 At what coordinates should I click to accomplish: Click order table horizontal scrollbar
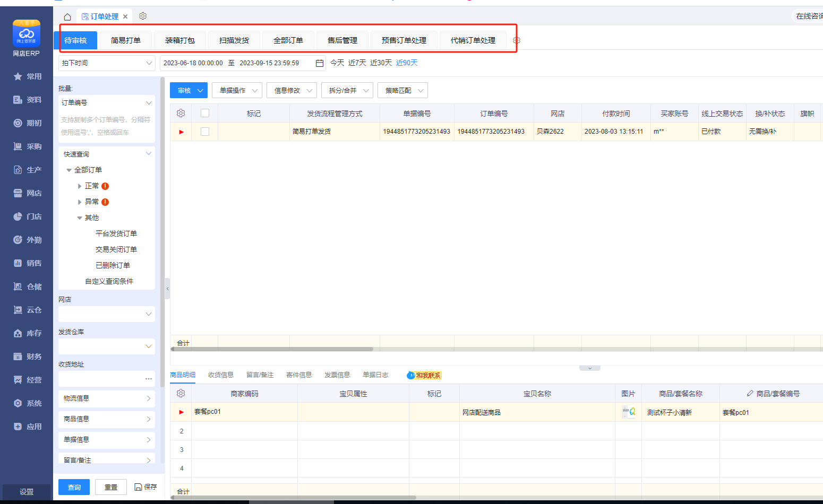pyautogui.click(x=272, y=349)
